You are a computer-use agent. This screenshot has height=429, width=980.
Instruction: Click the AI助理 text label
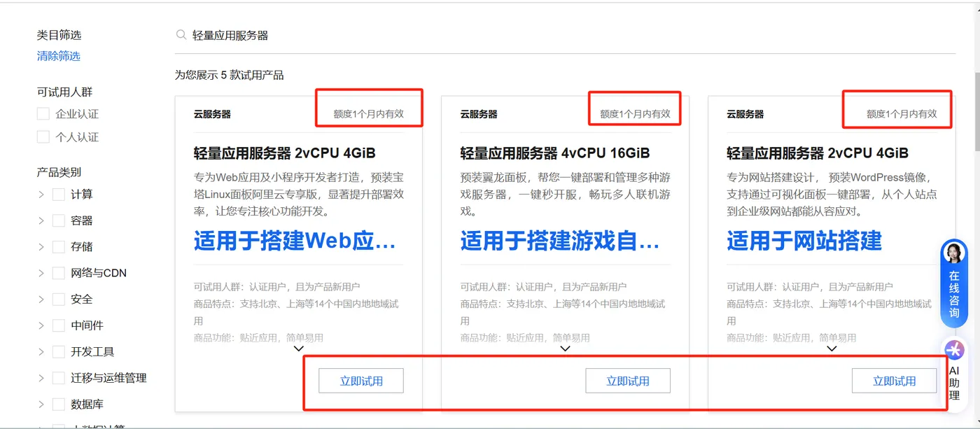[x=954, y=383]
